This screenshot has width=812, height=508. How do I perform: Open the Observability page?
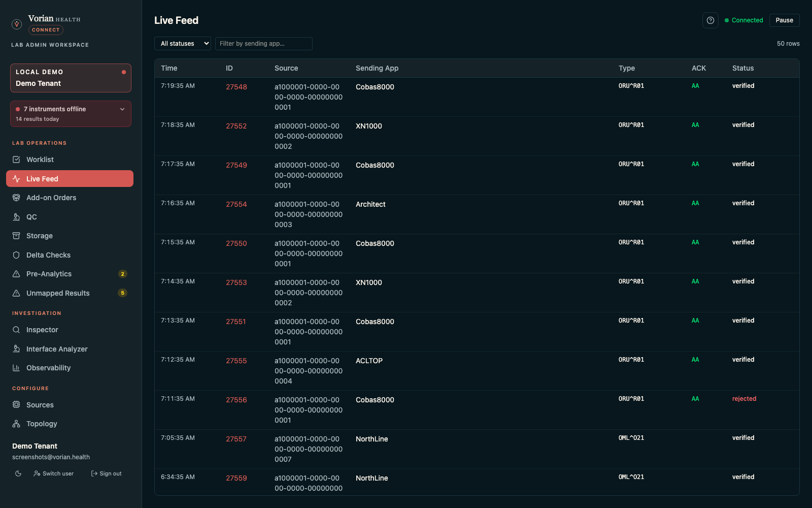(x=70, y=368)
